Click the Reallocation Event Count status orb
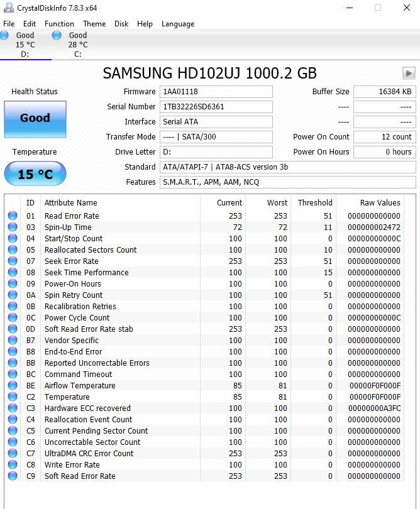 click(x=13, y=419)
